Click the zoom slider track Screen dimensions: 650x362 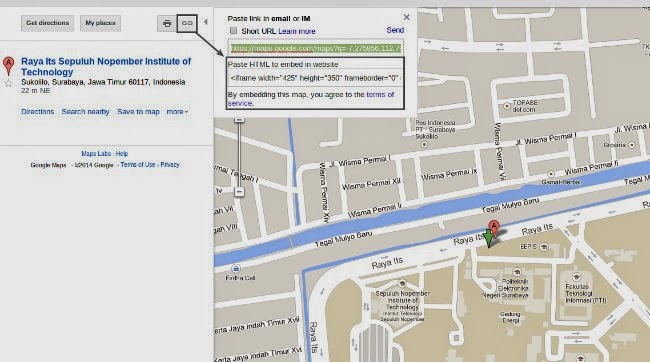pos(239,154)
